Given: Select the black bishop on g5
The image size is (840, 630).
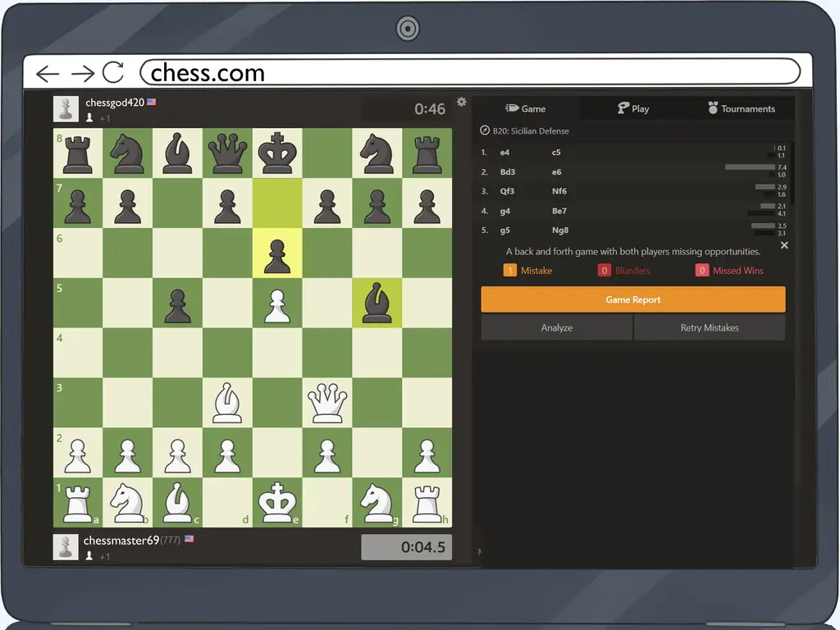Looking at the screenshot, I should pyautogui.click(x=377, y=303).
